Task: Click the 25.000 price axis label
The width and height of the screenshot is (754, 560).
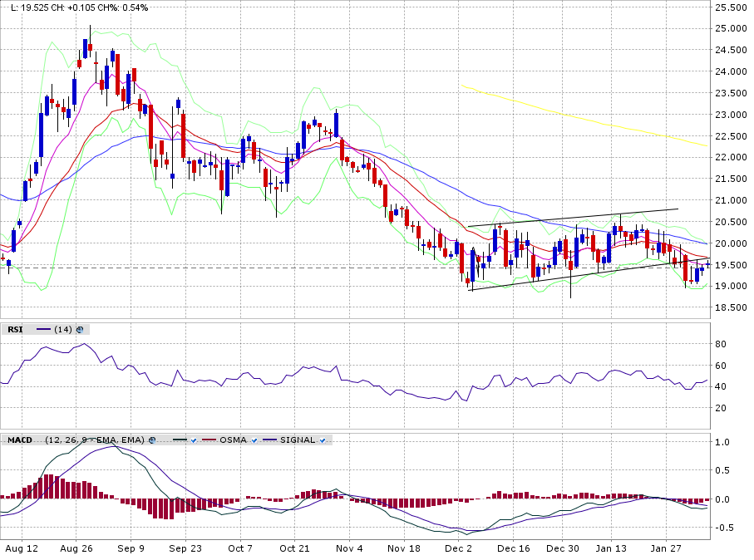Action: click(x=732, y=28)
